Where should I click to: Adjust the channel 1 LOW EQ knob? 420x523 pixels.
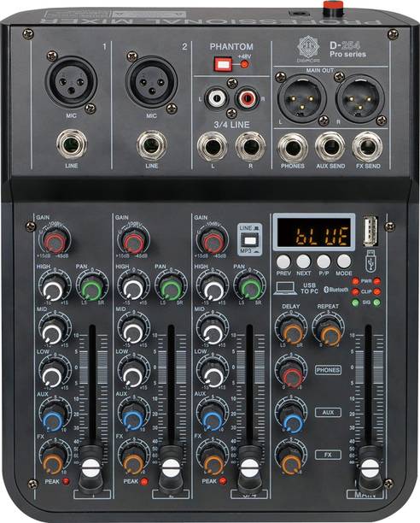coord(53,374)
